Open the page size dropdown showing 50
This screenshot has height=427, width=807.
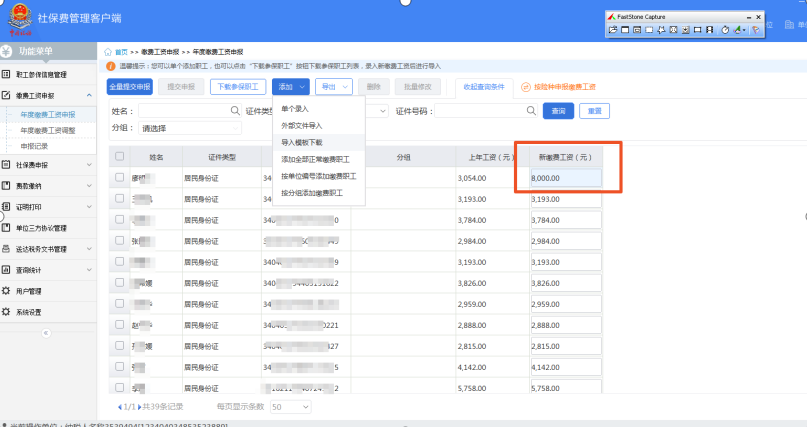[x=290, y=407]
